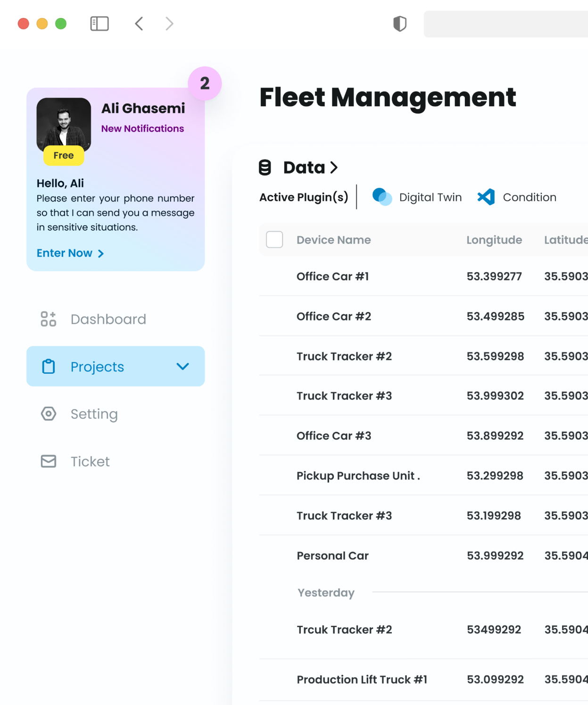Click the Yesterday group label
Screen dimensions: 588x705
pyautogui.click(x=326, y=593)
